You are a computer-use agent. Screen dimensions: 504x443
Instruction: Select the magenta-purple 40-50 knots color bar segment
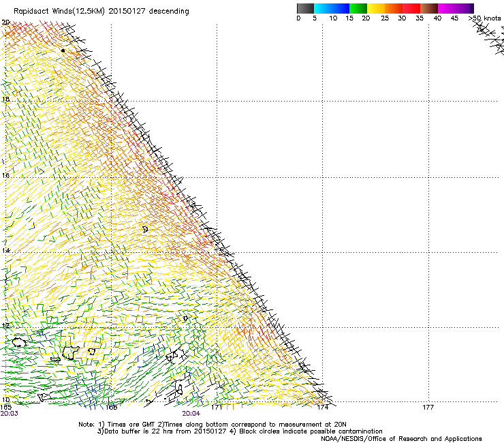[456, 8]
